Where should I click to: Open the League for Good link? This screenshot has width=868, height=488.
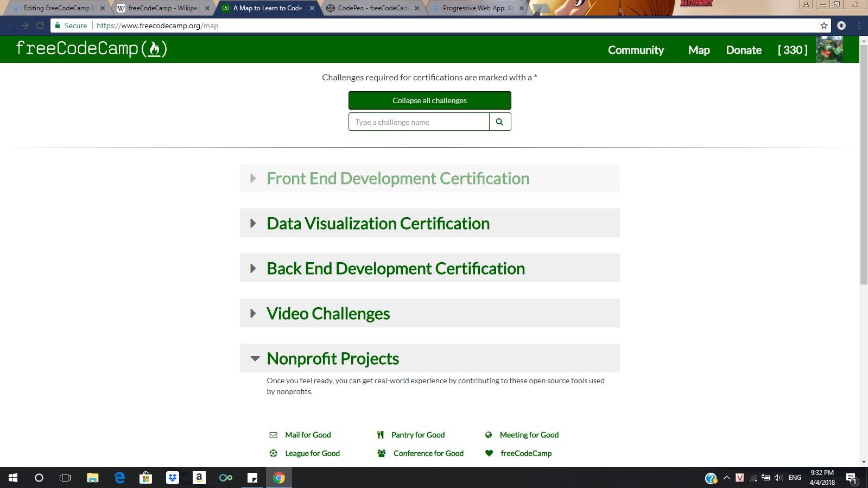(312, 453)
